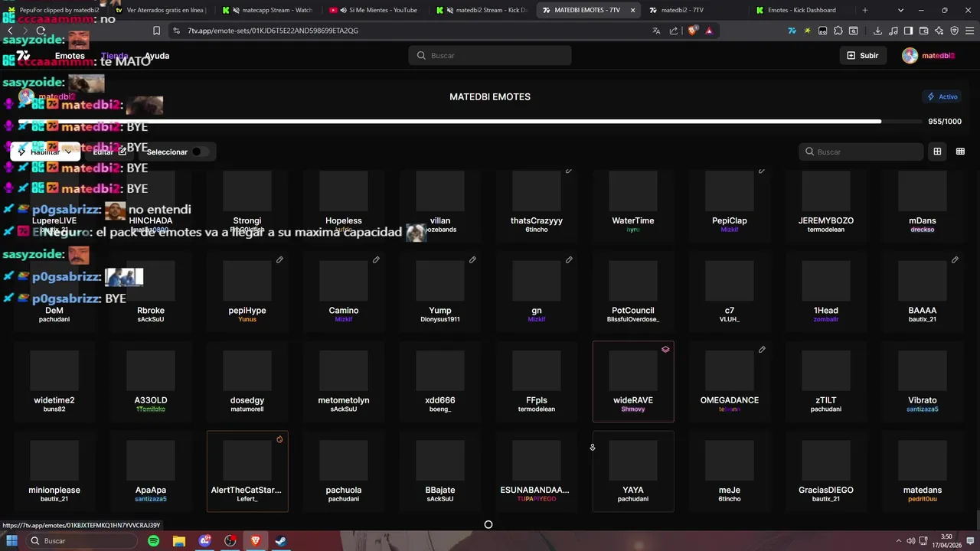Open the Brave Wallet icon
Image resolution: width=980 pixels, height=551 pixels.
(923, 31)
